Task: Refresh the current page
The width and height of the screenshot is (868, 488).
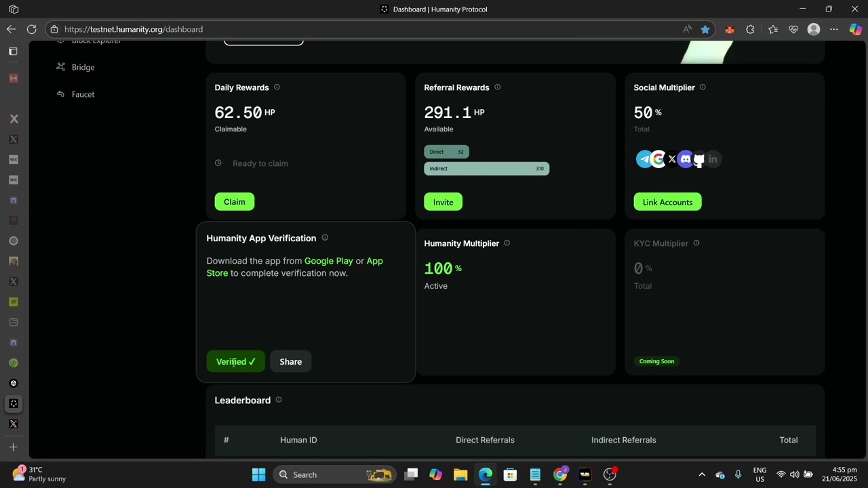Action: coord(32,29)
